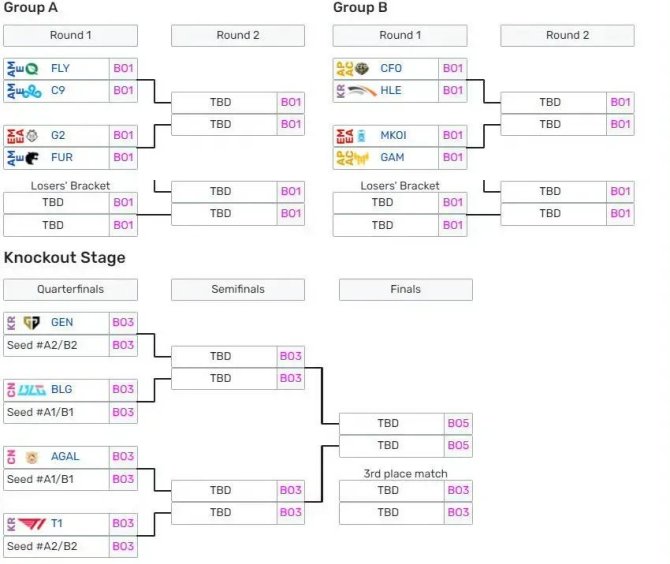Click the BO5 label in Finals
Image resolution: width=670 pixels, height=564 pixels.
coord(458,423)
